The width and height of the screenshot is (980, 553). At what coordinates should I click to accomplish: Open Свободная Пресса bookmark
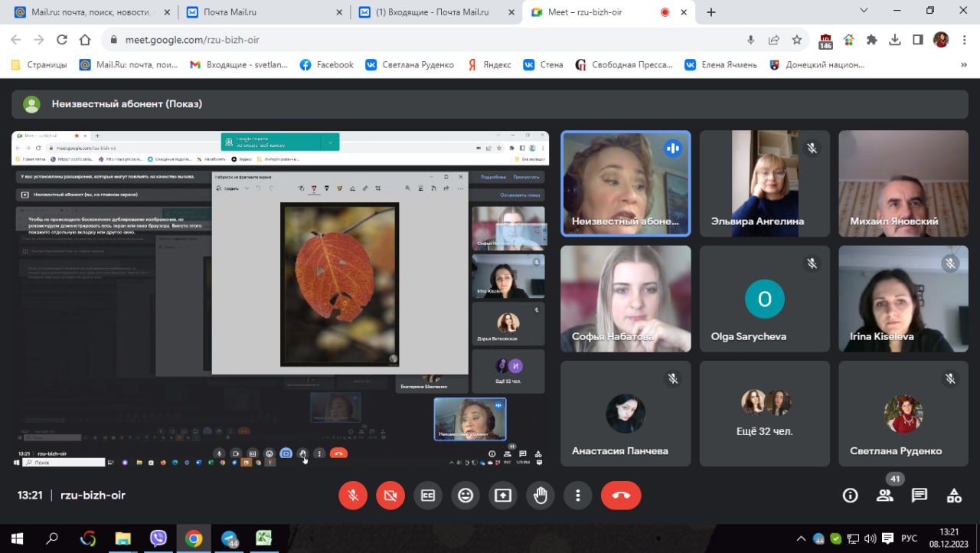coord(624,65)
